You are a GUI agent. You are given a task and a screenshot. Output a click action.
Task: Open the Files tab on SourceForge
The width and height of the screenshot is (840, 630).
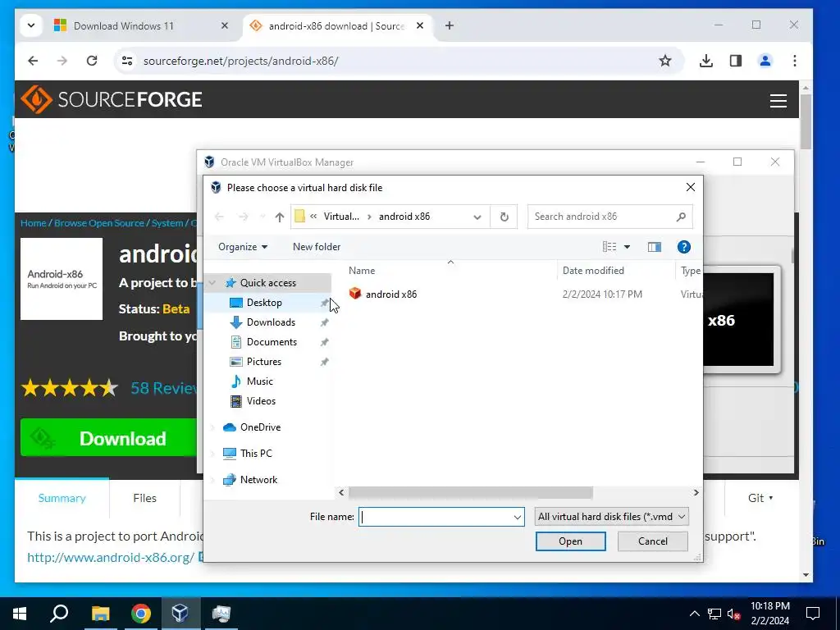(144, 498)
